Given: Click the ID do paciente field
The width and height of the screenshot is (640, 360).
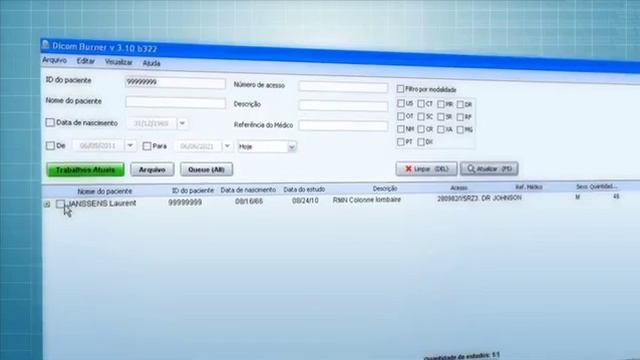Looking at the screenshot, I should [176, 83].
